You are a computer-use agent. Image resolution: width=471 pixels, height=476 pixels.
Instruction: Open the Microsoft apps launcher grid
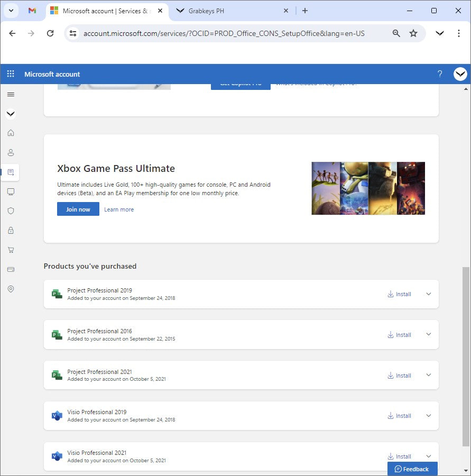point(11,74)
